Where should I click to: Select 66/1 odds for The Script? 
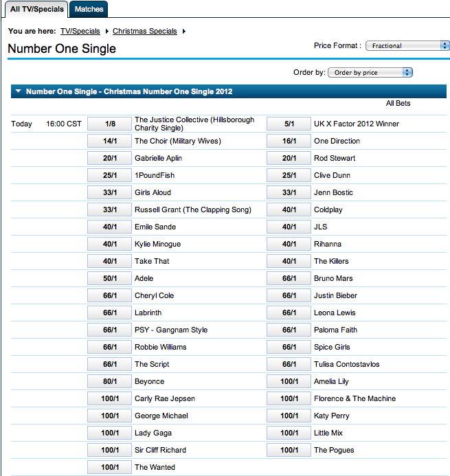(x=110, y=364)
